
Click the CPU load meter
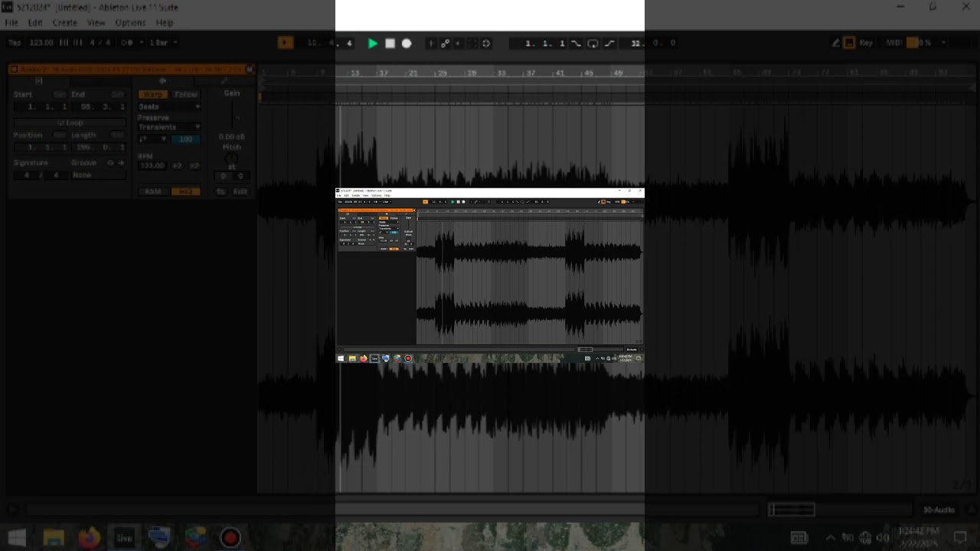[920, 43]
